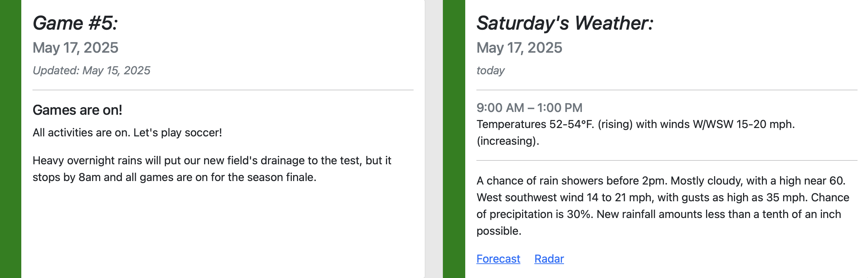
Task: Open the Forecast link
Action: (498, 259)
